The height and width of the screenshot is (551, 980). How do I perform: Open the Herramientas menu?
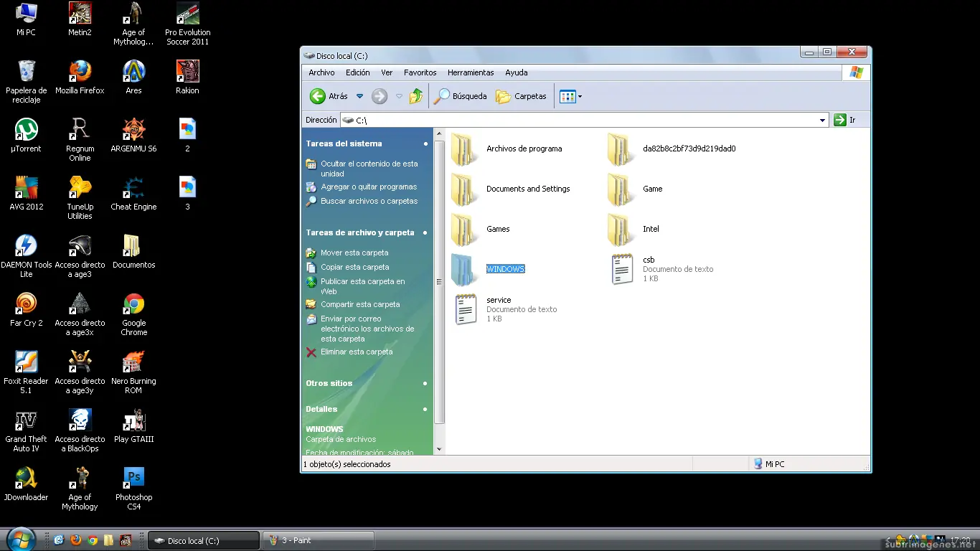pyautogui.click(x=471, y=72)
